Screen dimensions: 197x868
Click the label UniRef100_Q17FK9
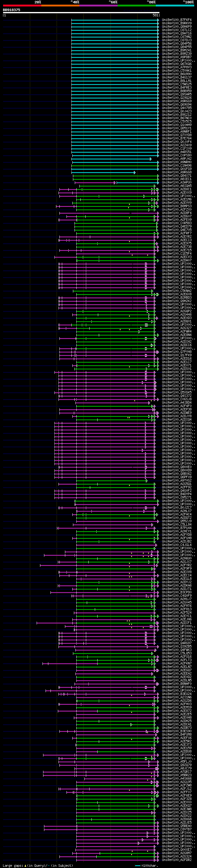(x=177, y=355)
